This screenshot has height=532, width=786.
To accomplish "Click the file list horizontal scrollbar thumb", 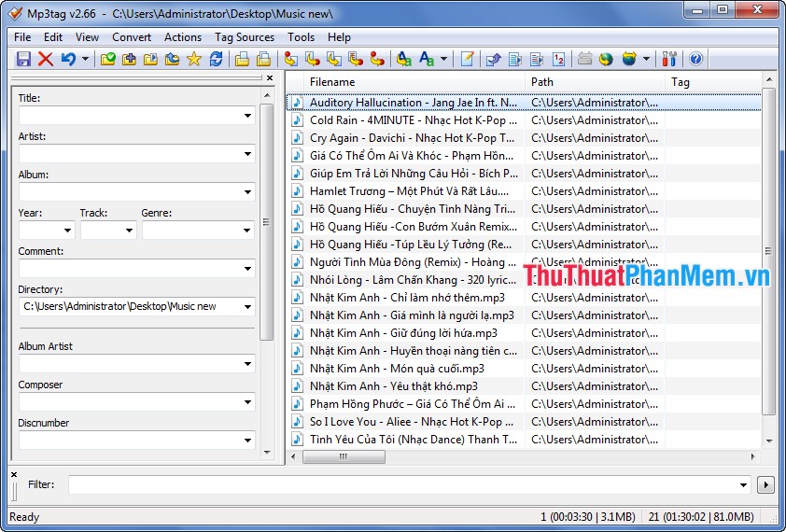I will pyautogui.click(x=344, y=456).
